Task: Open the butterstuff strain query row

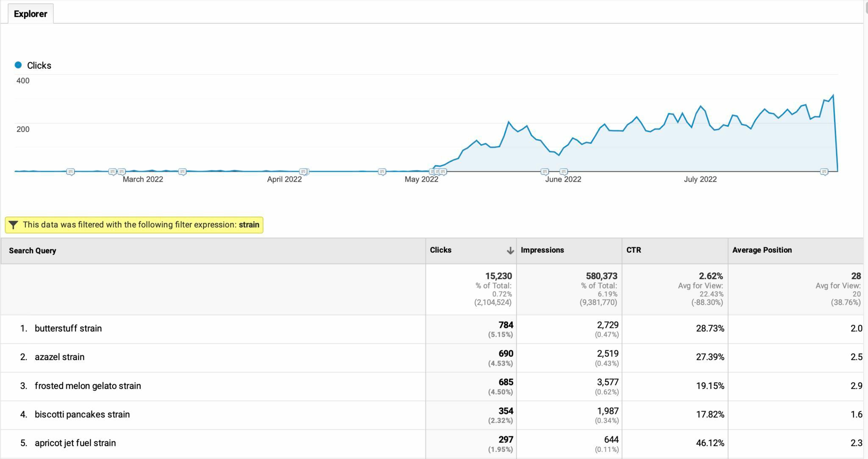Action: click(x=68, y=328)
